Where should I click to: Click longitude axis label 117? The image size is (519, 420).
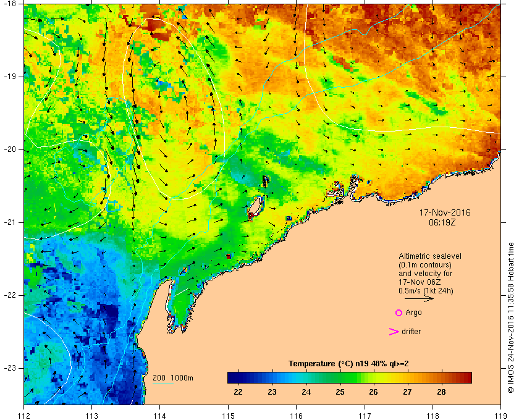(x=365, y=415)
